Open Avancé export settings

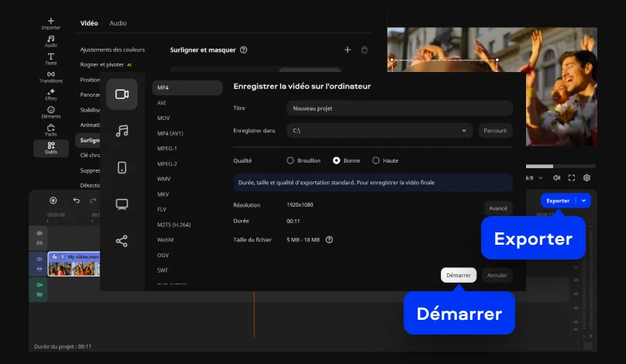498,208
